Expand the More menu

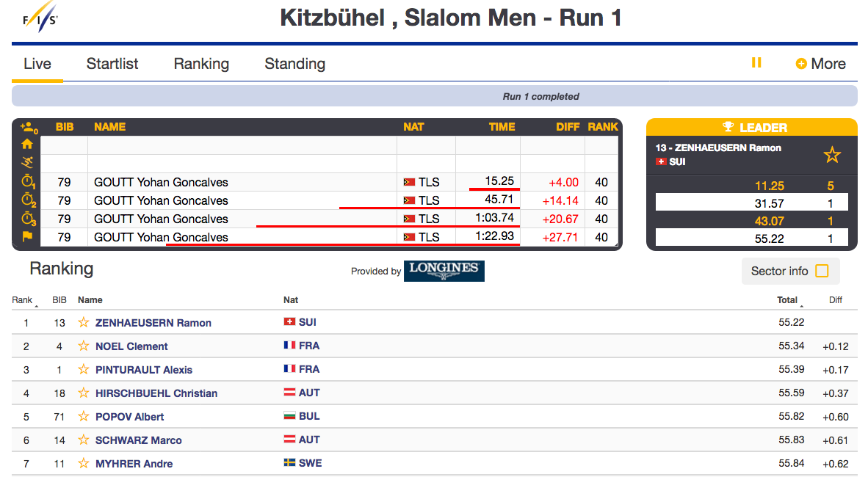coord(821,64)
